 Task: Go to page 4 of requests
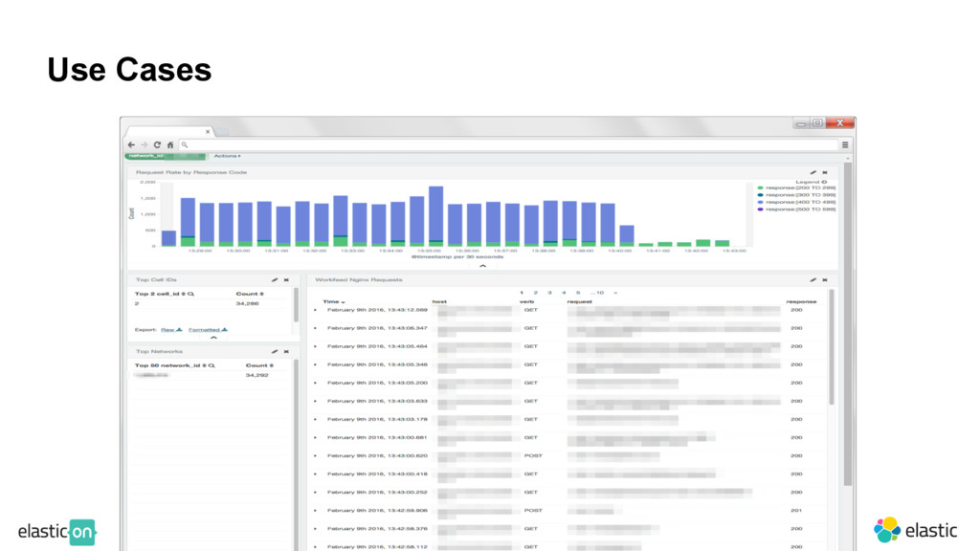[x=564, y=293]
